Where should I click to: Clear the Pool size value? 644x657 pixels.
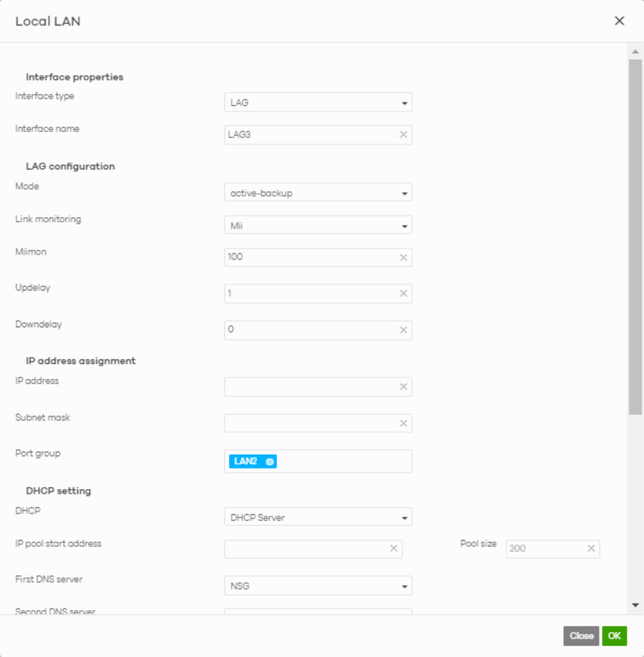[591, 548]
